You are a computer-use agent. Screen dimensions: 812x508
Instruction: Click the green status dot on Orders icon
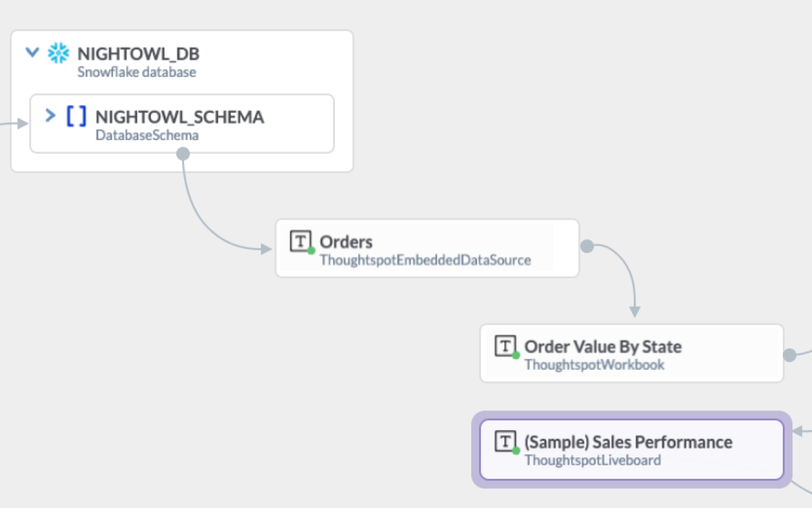(x=311, y=251)
